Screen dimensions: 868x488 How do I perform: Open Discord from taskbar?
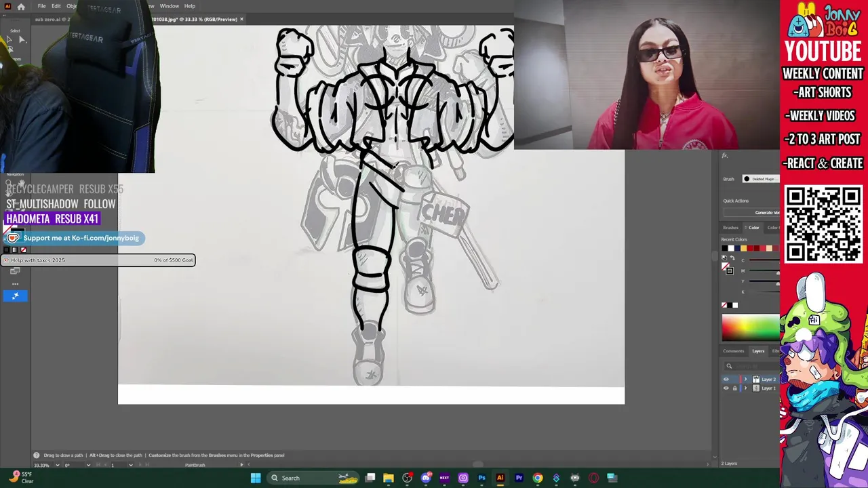(x=426, y=478)
